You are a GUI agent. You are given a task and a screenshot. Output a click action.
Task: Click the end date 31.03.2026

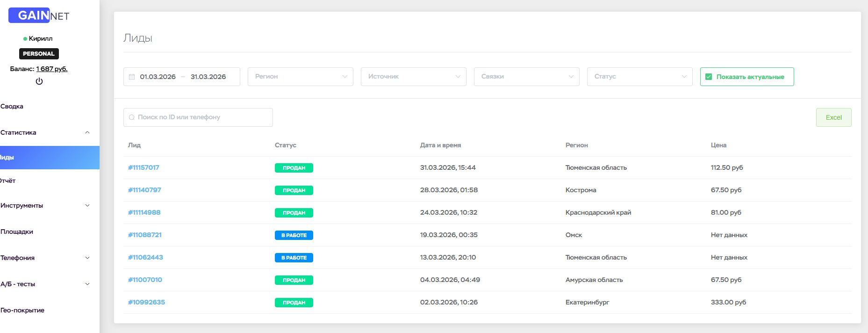pos(208,77)
